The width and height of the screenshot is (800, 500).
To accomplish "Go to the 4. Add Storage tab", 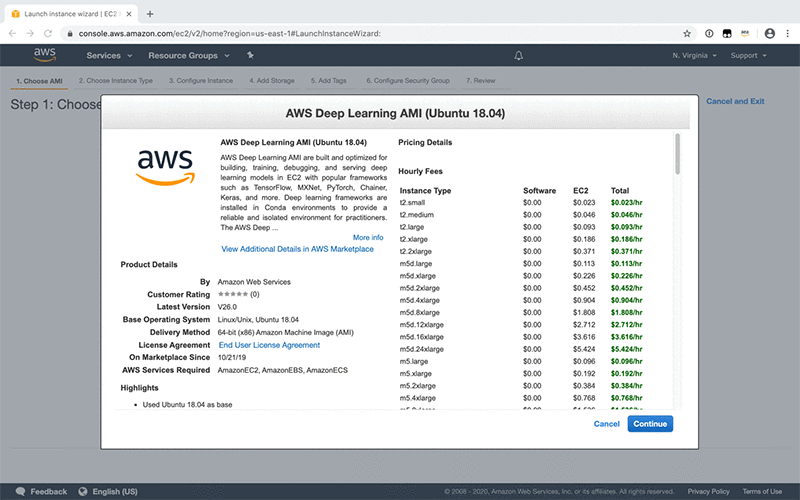I will [272, 81].
